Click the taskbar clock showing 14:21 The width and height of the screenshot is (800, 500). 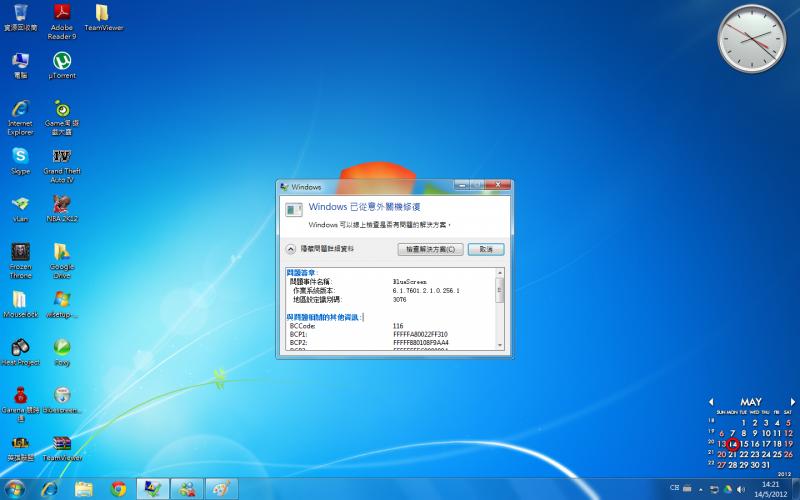770,489
